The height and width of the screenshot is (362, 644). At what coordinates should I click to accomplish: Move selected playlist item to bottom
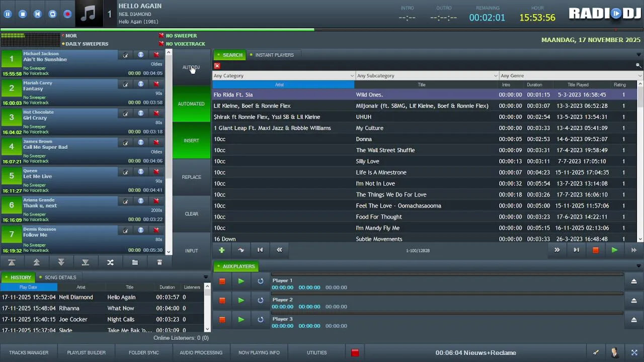click(x=86, y=262)
